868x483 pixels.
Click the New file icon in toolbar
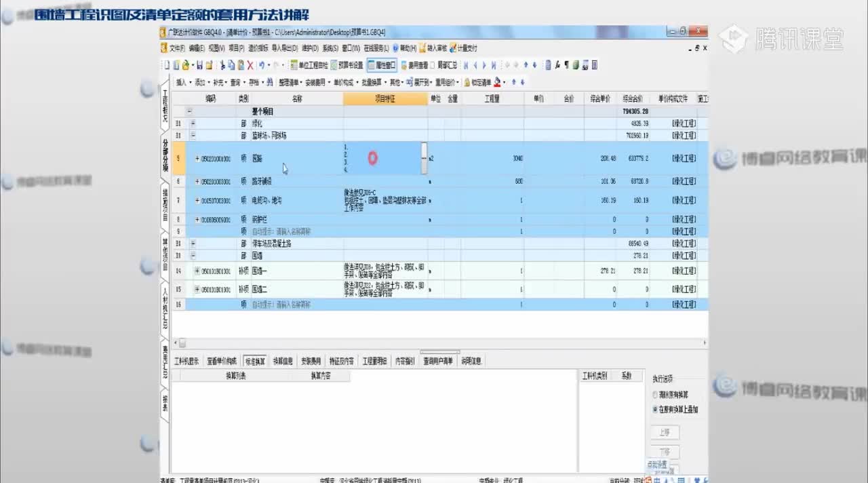pyautogui.click(x=167, y=65)
